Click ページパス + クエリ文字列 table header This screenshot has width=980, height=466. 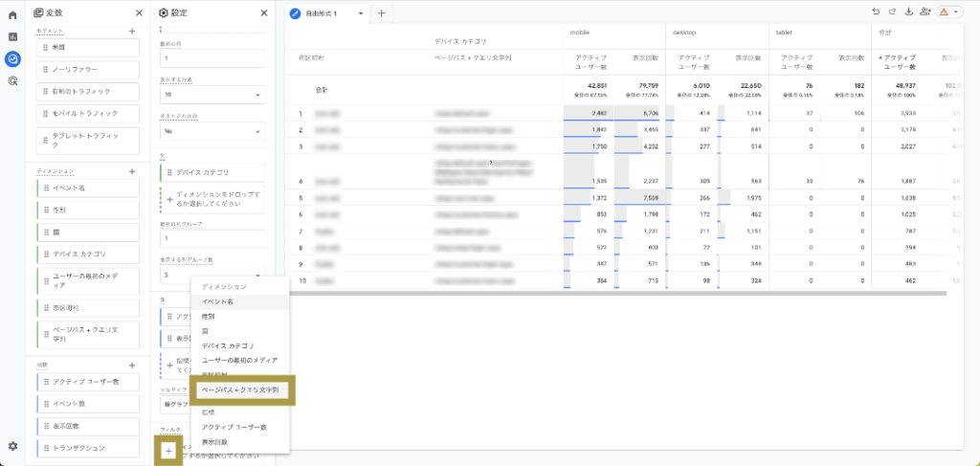[x=473, y=57]
